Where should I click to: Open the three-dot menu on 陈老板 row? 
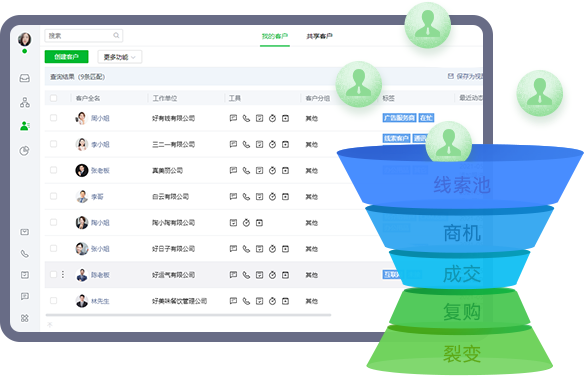click(x=63, y=274)
